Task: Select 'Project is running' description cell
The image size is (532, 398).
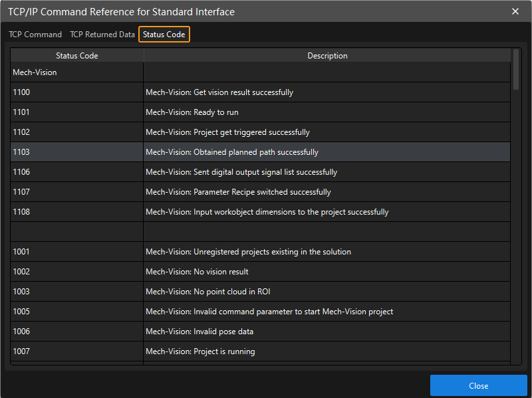Action: pos(327,351)
